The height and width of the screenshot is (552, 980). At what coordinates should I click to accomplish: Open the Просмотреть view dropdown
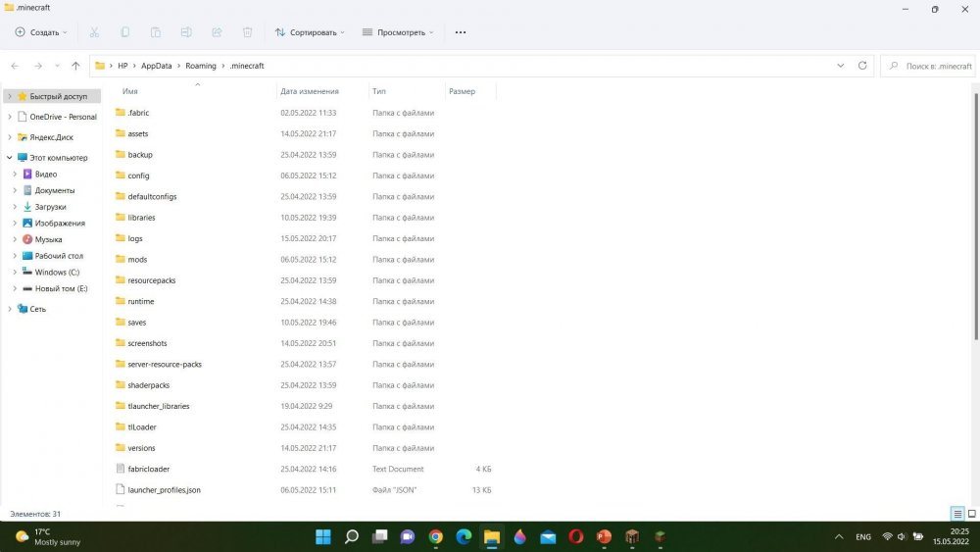click(398, 32)
